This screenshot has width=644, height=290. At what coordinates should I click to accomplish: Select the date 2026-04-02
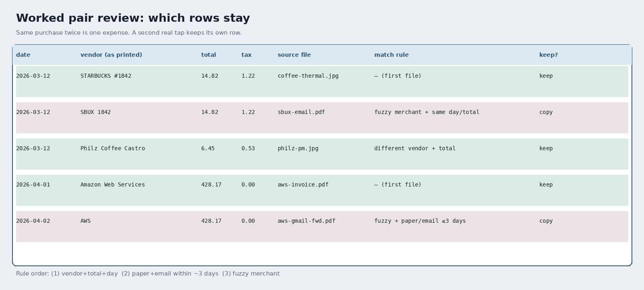click(33, 221)
